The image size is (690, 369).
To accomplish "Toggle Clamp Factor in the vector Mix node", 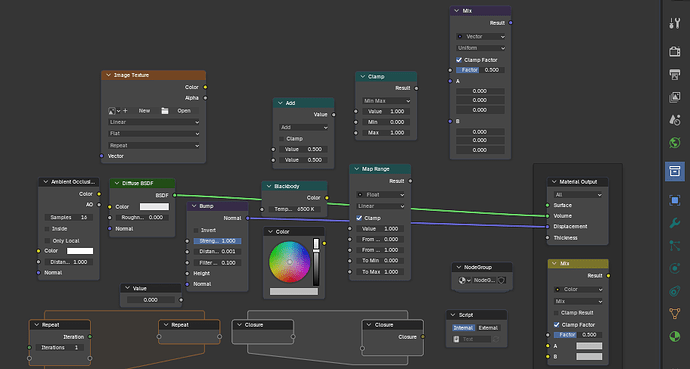I will click(459, 60).
